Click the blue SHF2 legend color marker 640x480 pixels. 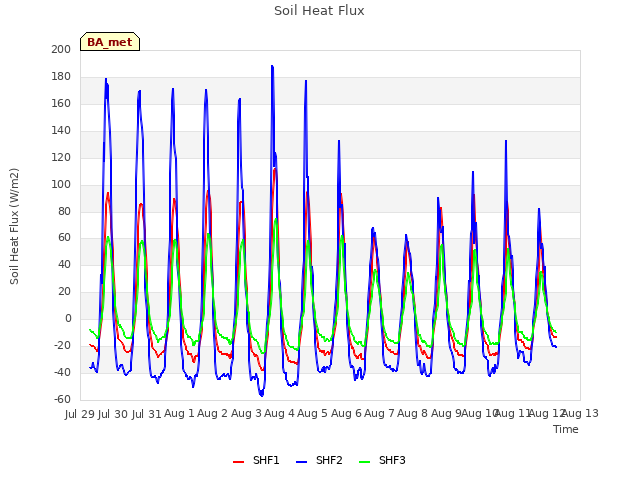tap(301, 462)
